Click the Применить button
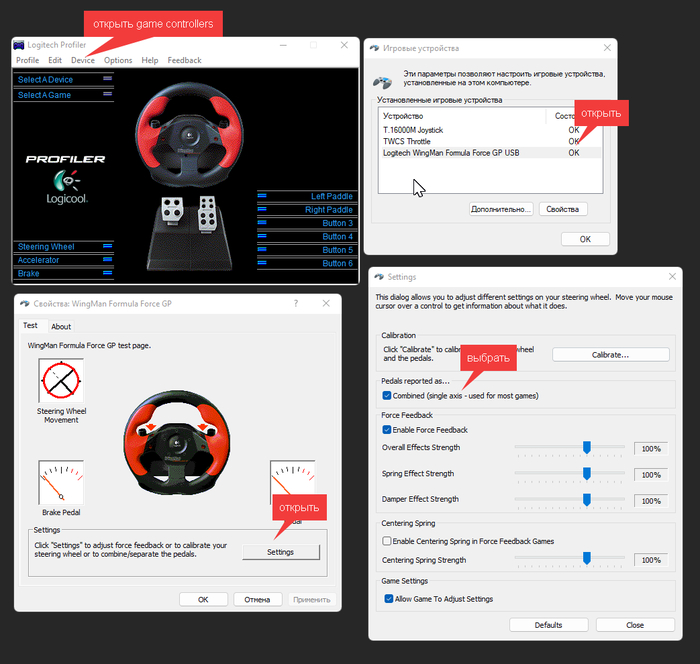Screen dimensions: 700x664 [312, 600]
